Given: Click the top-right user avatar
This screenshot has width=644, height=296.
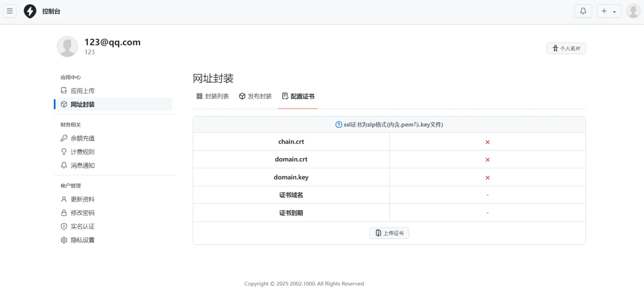Looking at the screenshot, I should coord(633,11).
